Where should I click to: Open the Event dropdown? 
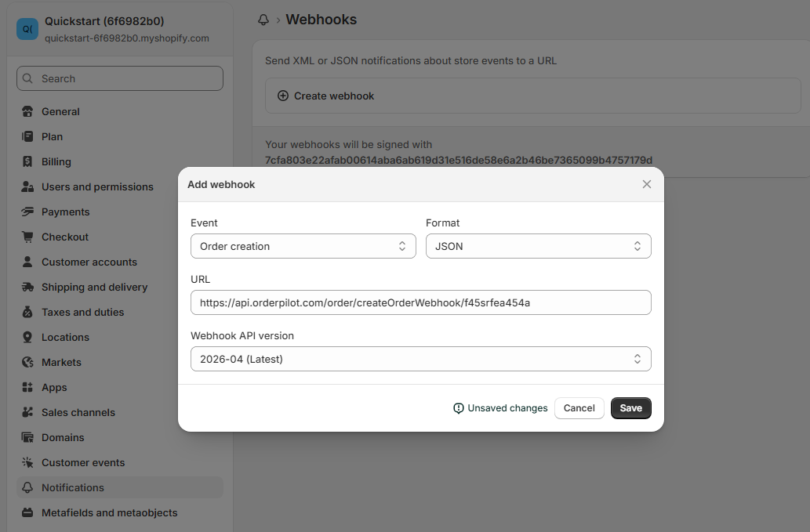click(x=303, y=245)
